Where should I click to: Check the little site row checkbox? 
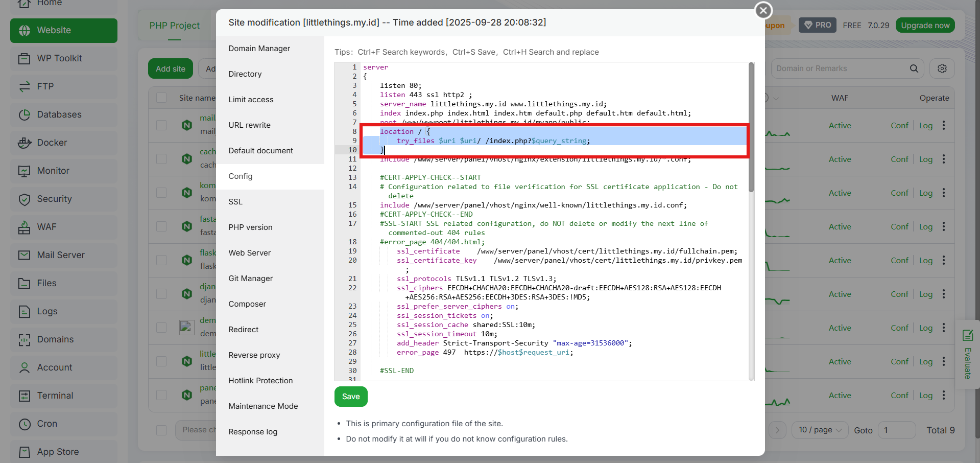tap(161, 361)
